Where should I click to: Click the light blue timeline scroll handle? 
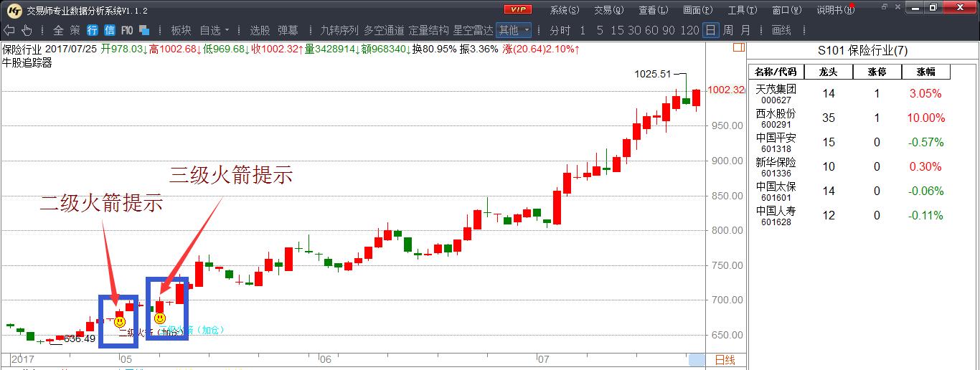point(697,360)
